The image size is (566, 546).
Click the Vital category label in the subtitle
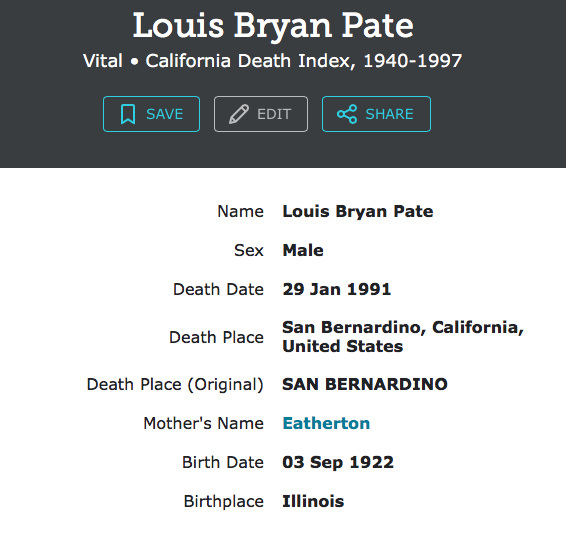click(x=103, y=61)
